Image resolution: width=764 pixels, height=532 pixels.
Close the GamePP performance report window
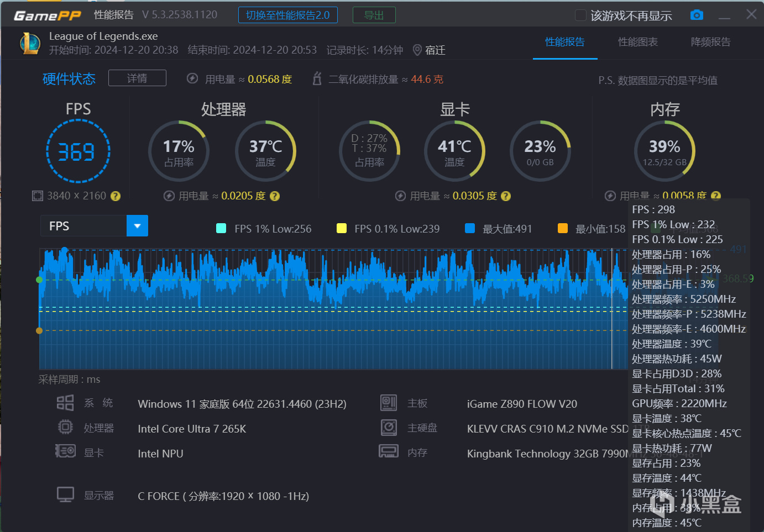click(x=751, y=14)
